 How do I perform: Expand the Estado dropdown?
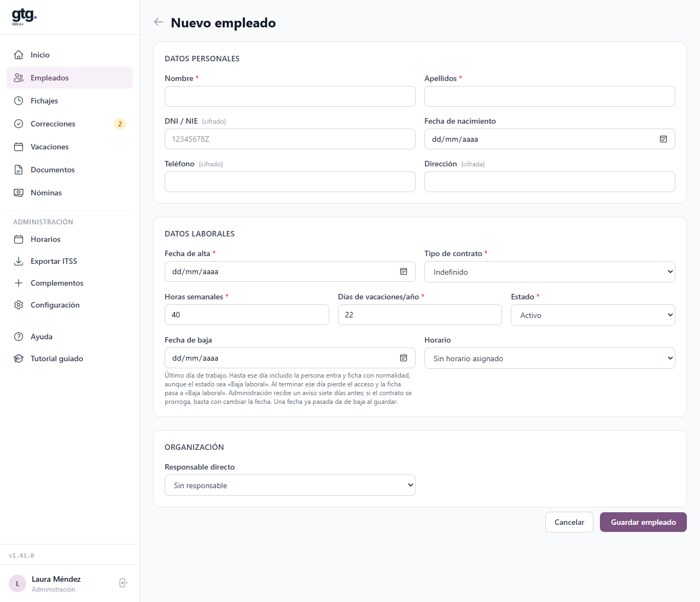593,315
